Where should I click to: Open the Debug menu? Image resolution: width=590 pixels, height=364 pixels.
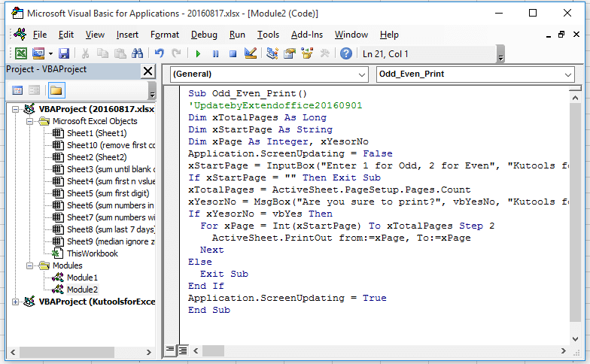[204, 35]
